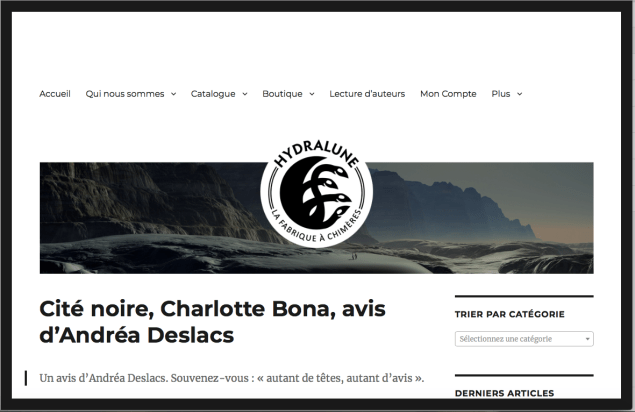This screenshot has height=412, width=635.
Task: Expand the Plus menu chevron
Action: click(x=520, y=94)
